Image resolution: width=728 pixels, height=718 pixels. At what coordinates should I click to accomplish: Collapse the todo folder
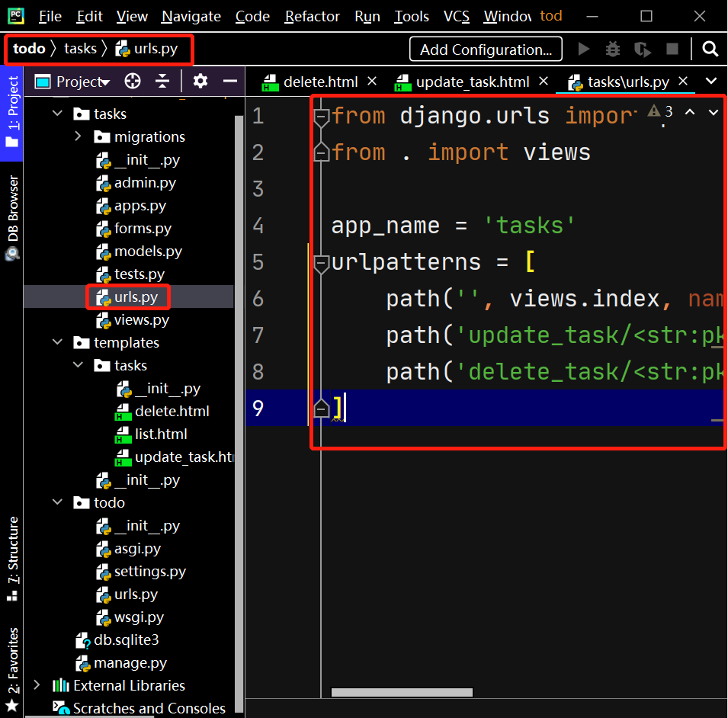(58, 502)
